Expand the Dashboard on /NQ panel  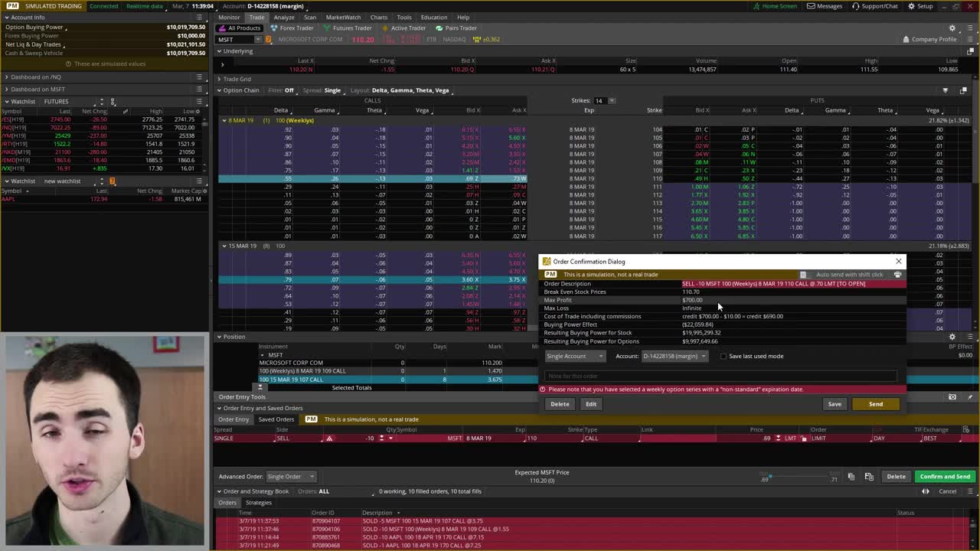click(6, 77)
